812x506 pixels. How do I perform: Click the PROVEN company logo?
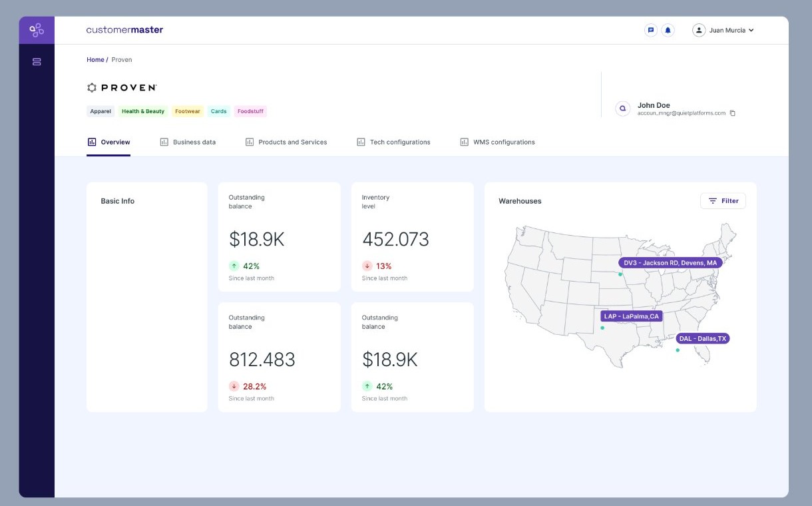[122, 87]
